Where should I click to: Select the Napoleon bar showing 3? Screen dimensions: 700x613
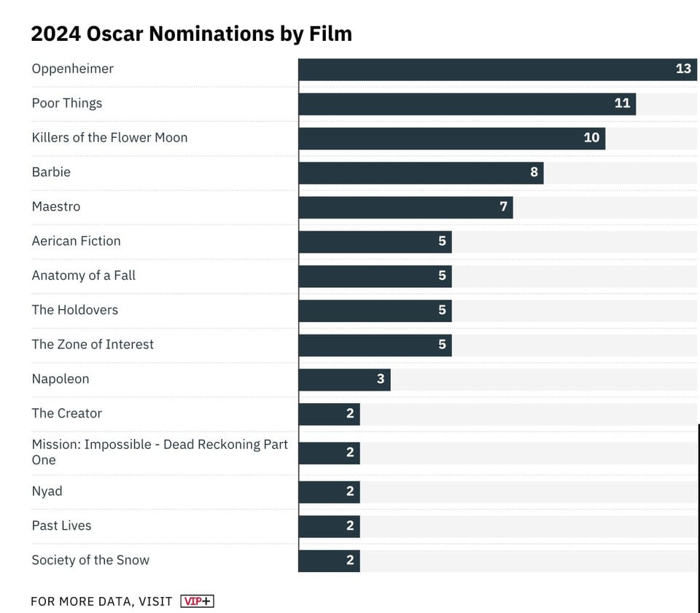(x=344, y=380)
